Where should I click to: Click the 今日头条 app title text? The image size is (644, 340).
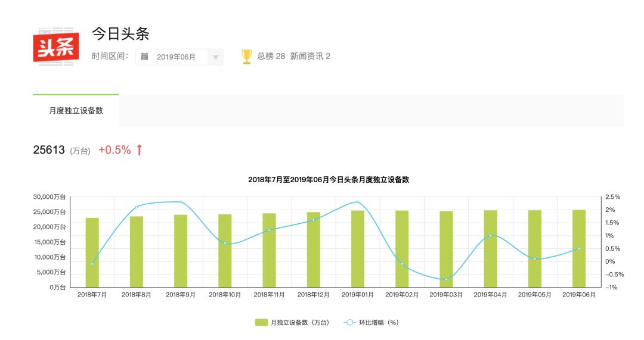120,33
